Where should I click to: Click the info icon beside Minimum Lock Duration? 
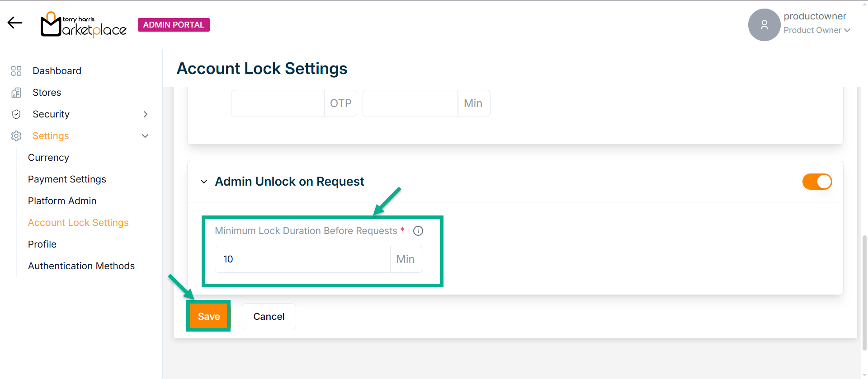coord(418,231)
